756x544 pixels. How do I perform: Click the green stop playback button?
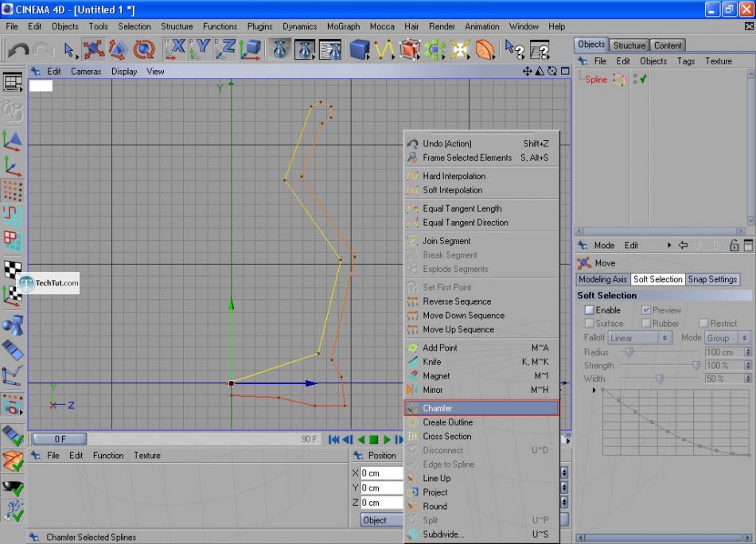tap(374, 440)
